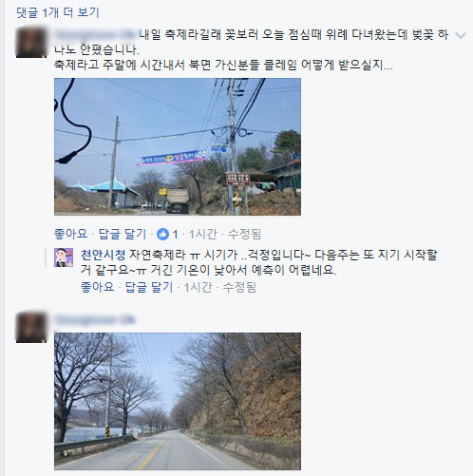473x476 pixels.
Task: Click the second comment's blurred avatar
Action: click(31, 327)
